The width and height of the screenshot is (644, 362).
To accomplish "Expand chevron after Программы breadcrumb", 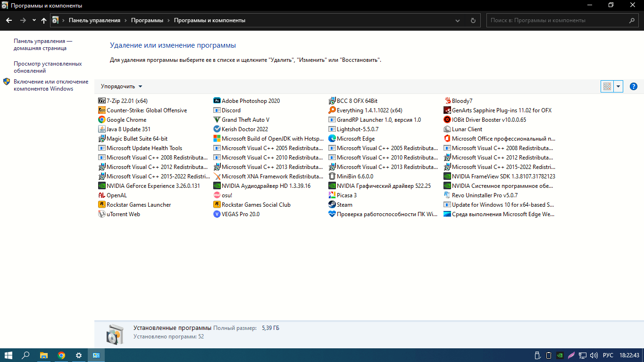I will click(x=168, y=20).
